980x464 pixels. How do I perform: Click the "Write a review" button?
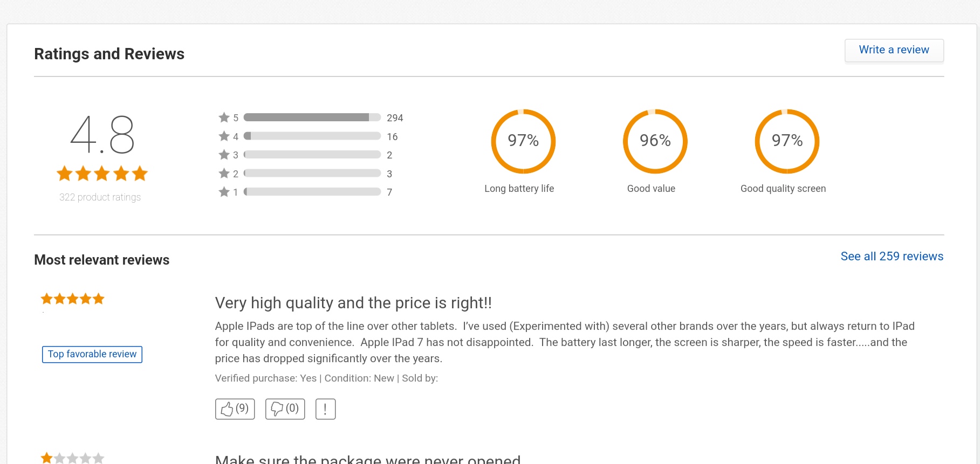(894, 50)
